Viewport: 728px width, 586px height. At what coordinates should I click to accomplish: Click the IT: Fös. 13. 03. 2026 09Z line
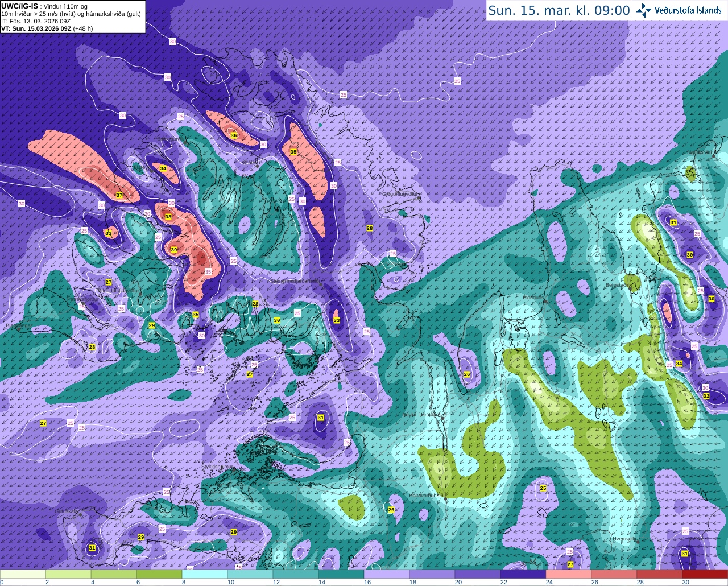(x=36, y=21)
